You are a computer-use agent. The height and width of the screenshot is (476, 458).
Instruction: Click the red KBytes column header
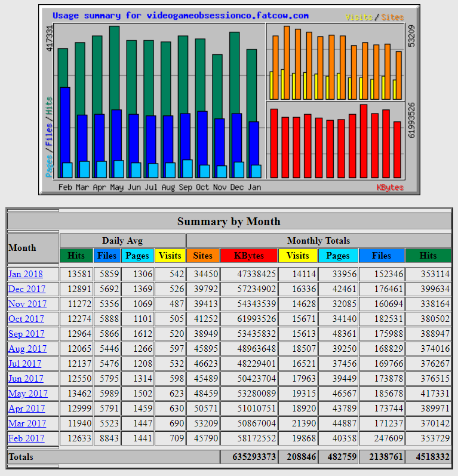click(x=249, y=256)
